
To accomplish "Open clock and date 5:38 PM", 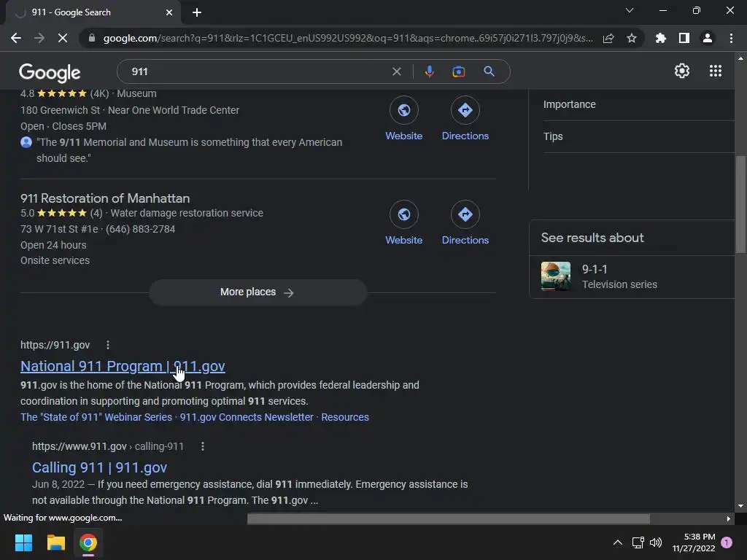I will tap(694, 542).
